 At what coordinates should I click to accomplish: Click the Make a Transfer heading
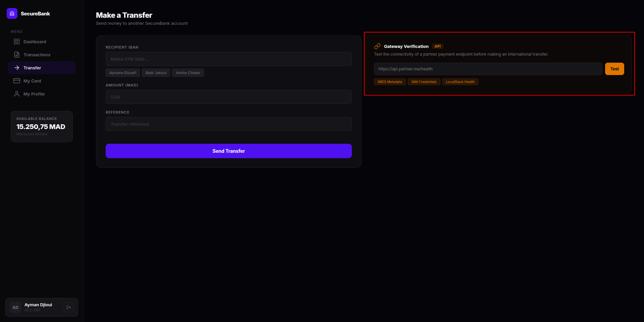pyautogui.click(x=124, y=15)
